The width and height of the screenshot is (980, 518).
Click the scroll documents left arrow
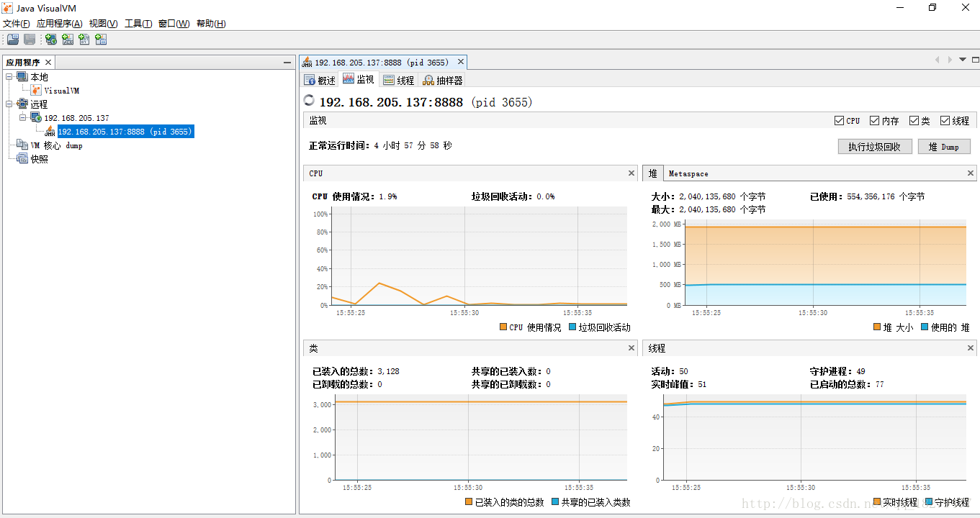[937, 60]
